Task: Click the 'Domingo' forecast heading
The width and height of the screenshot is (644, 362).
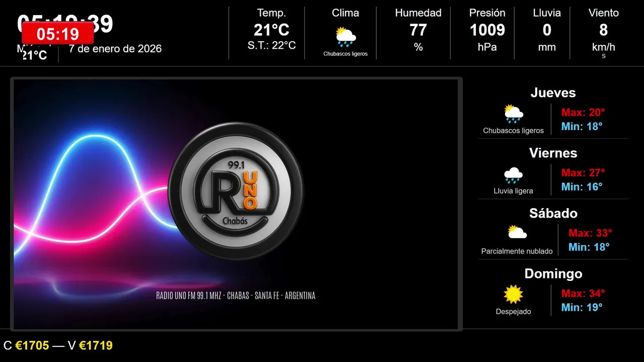Action: pos(553,274)
